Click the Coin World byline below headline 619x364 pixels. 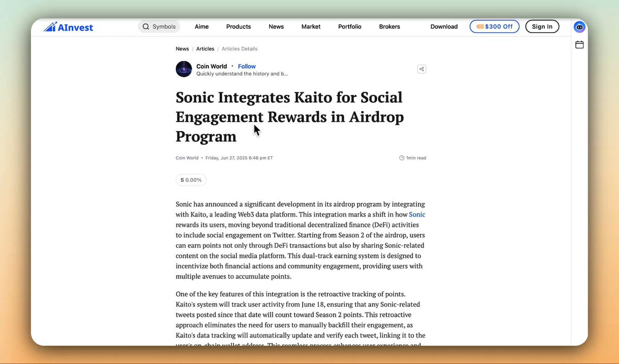[x=187, y=158]
